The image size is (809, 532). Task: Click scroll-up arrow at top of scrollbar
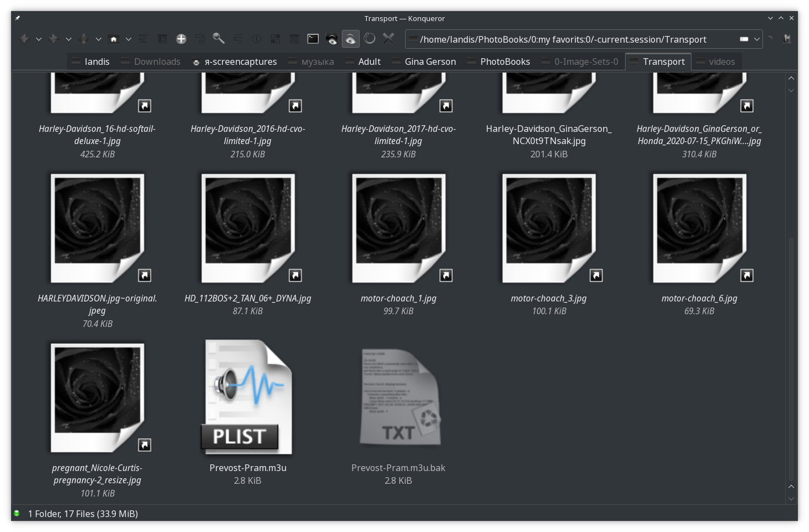click(791, 78)
